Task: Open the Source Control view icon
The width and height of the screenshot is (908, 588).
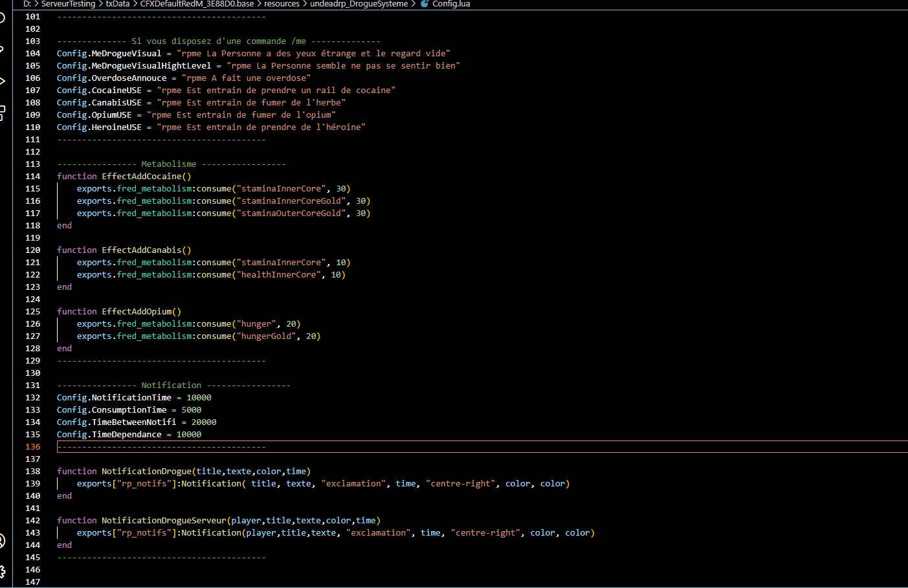Action: [x=2, y=49]
